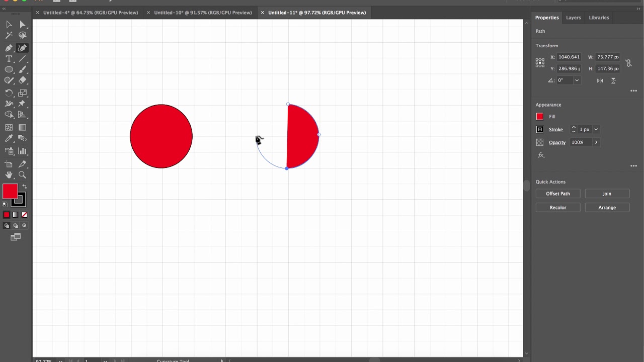Select the Perspective Grid tool
This screenshot has height=362, width=644.
coord(23,115)
